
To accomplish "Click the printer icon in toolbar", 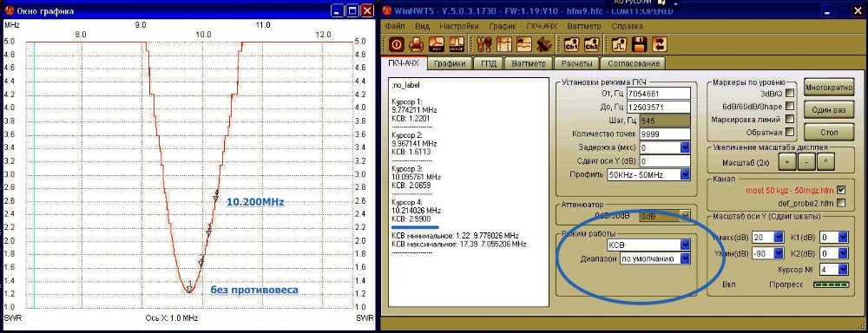I will (417, 44).
